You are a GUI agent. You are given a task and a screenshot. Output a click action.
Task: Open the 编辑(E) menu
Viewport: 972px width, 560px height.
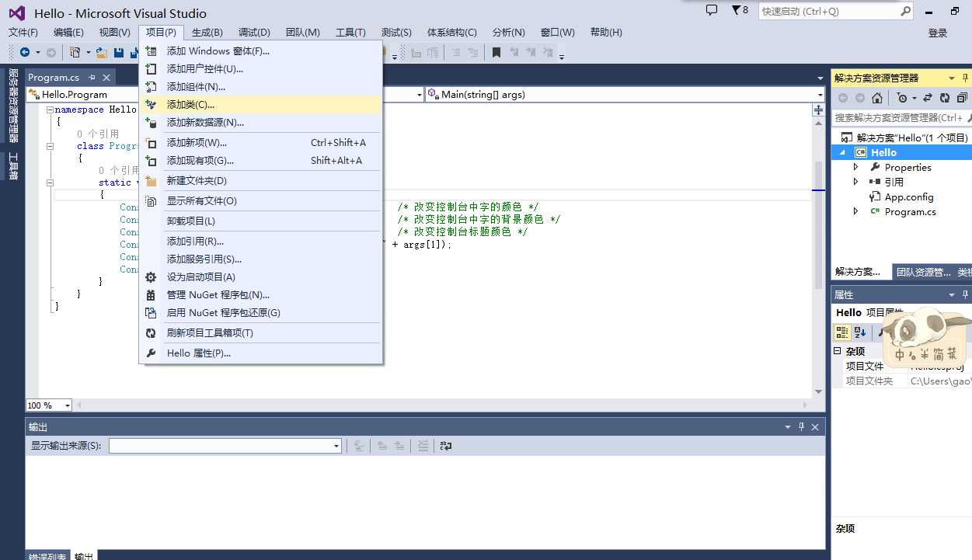point(68,33)
